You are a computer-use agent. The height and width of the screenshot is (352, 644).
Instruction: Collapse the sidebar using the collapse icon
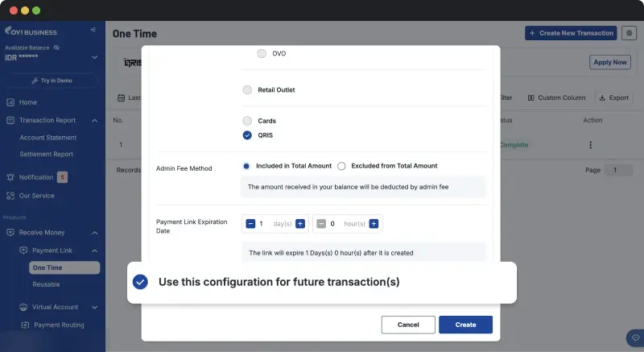pos(93,30)
